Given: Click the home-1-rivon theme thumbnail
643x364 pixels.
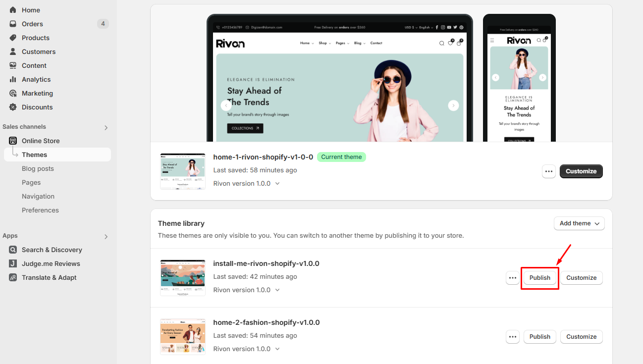Looking at the screenshot, I should (x=183, y=171).
